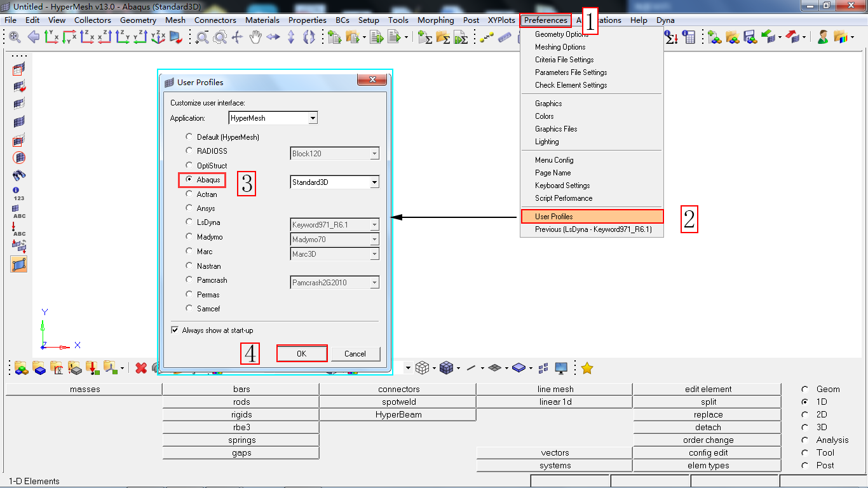Select the 2D page radio button

[x=805, y=414]
